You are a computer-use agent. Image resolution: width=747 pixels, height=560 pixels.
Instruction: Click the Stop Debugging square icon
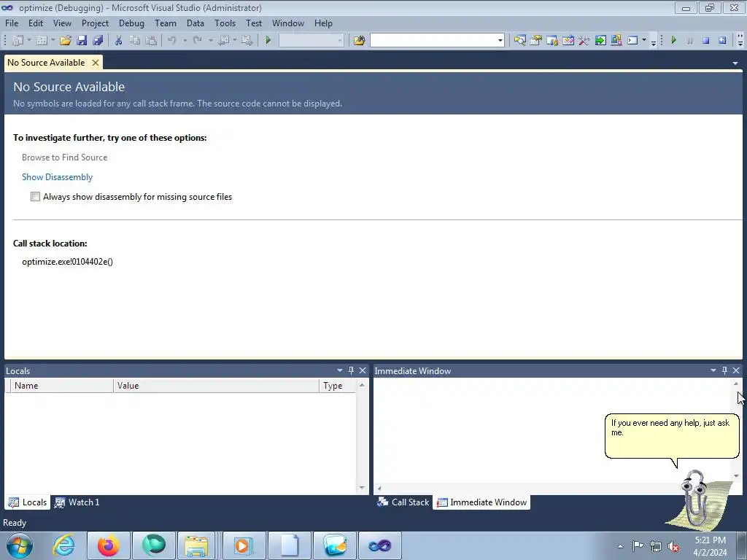[706, 41]
